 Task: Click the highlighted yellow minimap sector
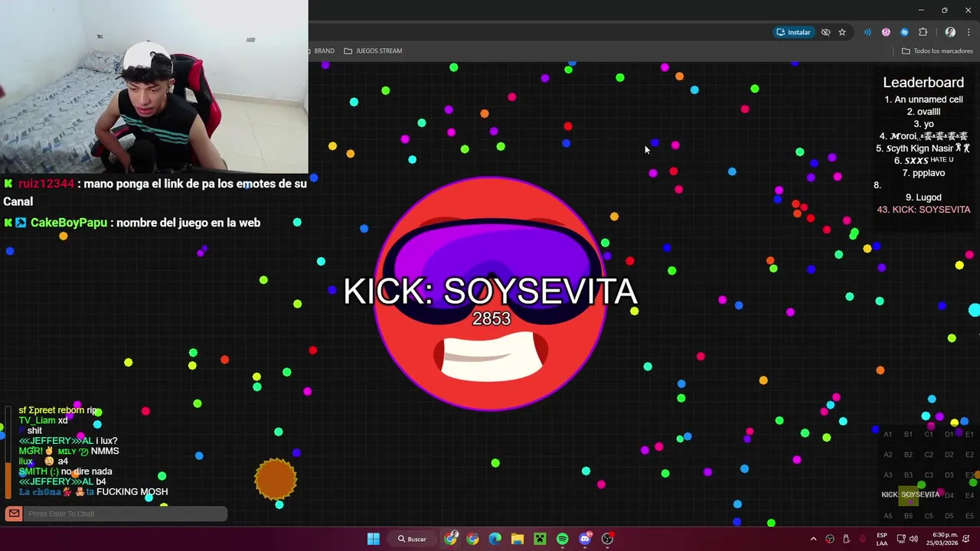pyautogui.click(x=908, y=495)
